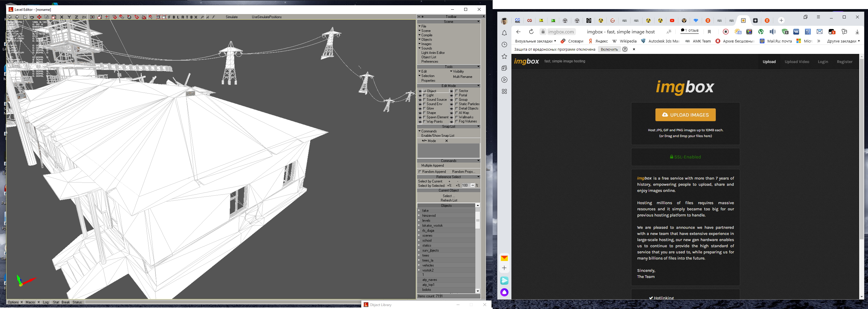Tick the Glow edit mode checkbox
868x309 pixels.
[425, 108]
